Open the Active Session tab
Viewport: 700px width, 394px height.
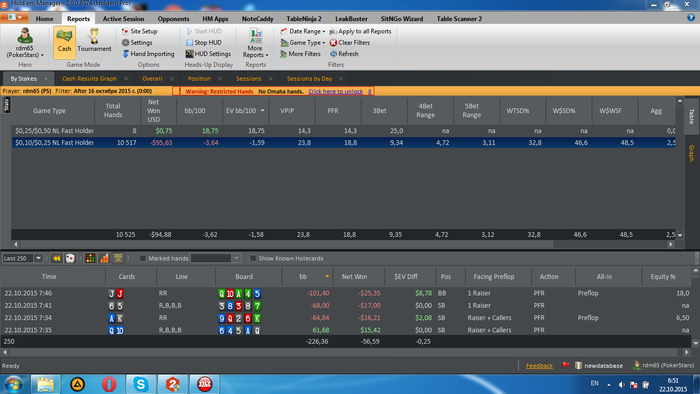123,19
